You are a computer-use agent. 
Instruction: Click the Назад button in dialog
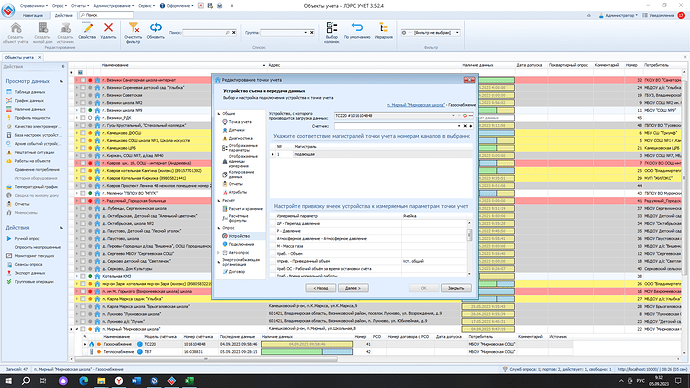(x=320, y=288)
